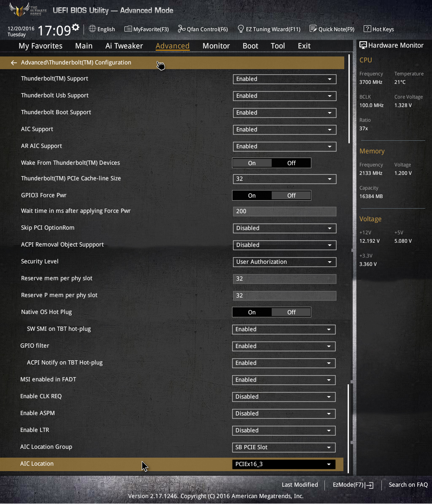Expand Enable LTR dropdown

[284, 431]
